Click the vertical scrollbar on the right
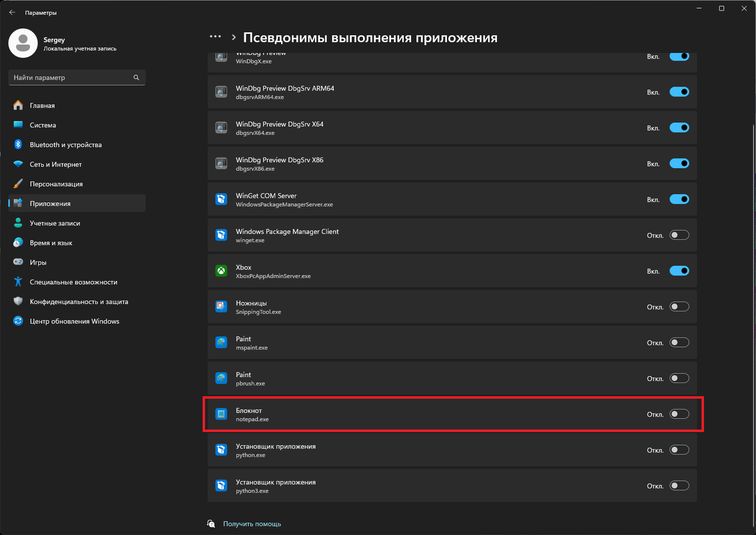 pos(754,294)
